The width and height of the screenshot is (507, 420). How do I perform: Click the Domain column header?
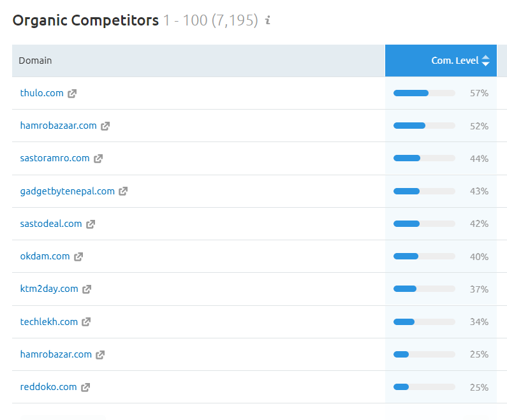click(35, 61)
